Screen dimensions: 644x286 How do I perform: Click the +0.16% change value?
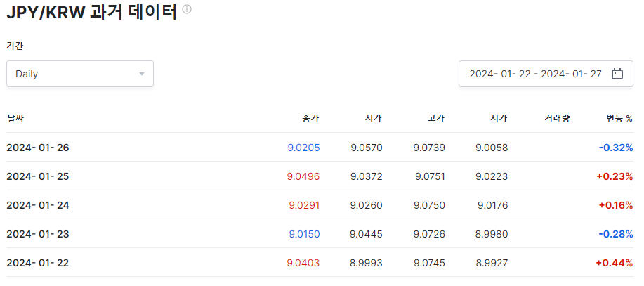pyautogui.click(x=616, y=205)
